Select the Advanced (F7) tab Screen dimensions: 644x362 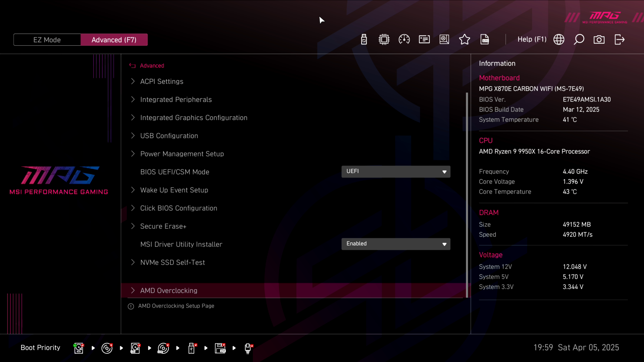(x=114, y=40)
